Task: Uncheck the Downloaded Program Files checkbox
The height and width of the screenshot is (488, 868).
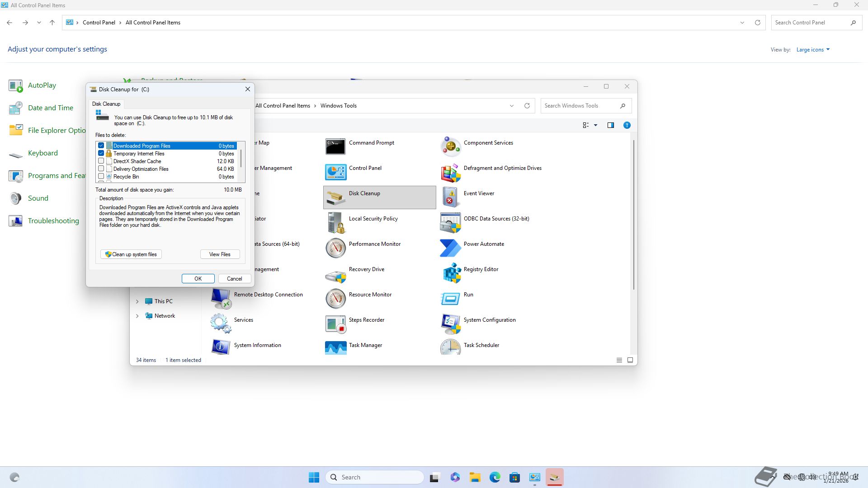Action: [x=101, y=145]
